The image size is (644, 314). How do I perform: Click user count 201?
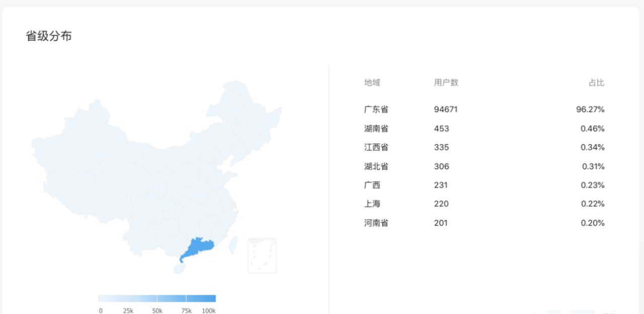click(441, 223)
